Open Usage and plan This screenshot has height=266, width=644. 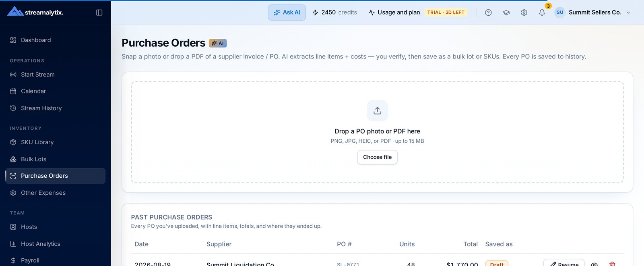[394, 12]
